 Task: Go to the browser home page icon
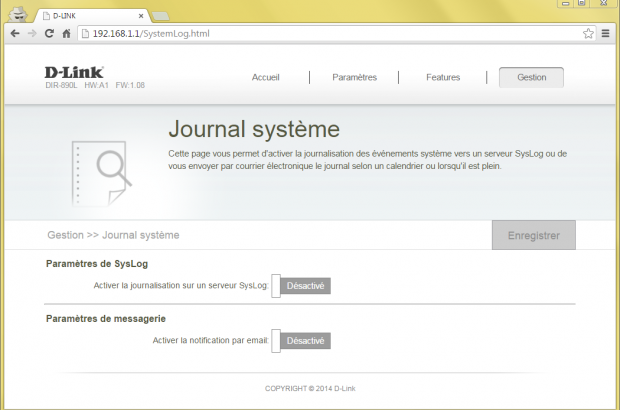coord(66,33)
